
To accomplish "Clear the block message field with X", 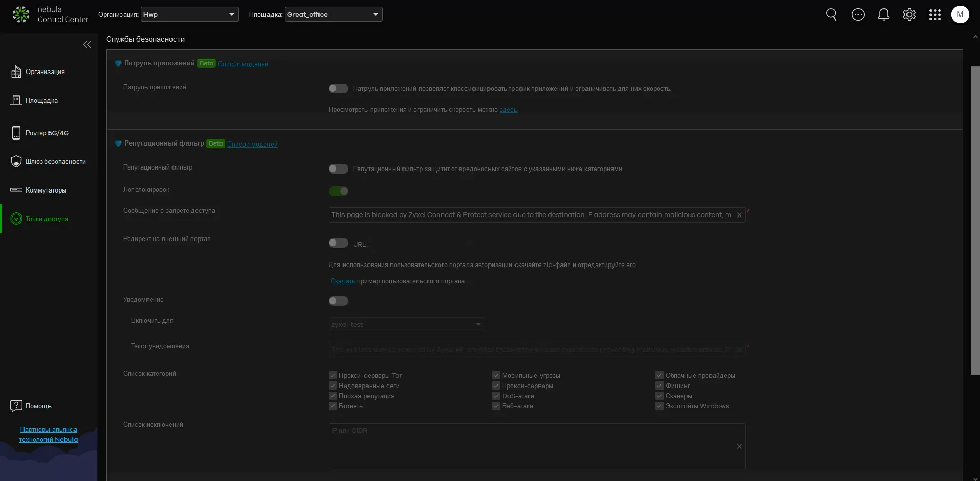I will click(x=739, y=215).
